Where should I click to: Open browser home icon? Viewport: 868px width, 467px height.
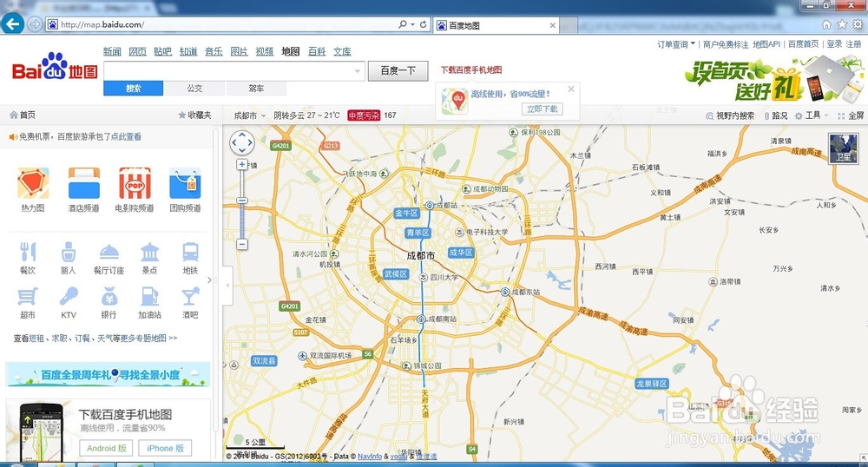coord(826,24)
